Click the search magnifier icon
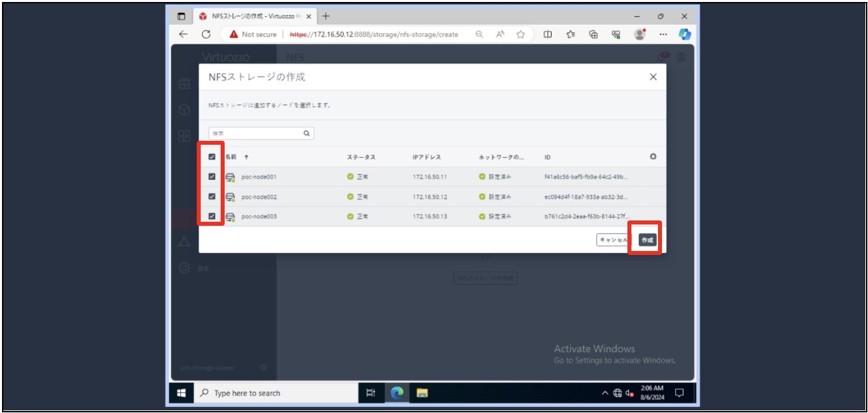This screenshot has width=868, height=413. pos(306,133)
